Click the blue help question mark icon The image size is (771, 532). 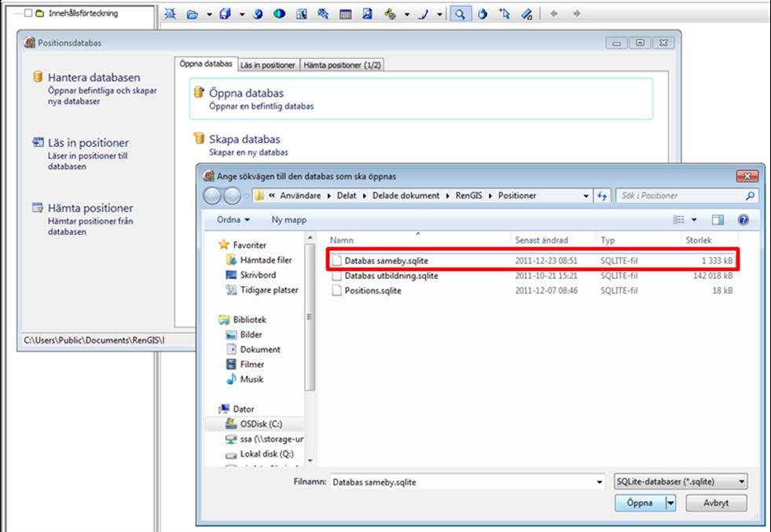pos(743,220)
